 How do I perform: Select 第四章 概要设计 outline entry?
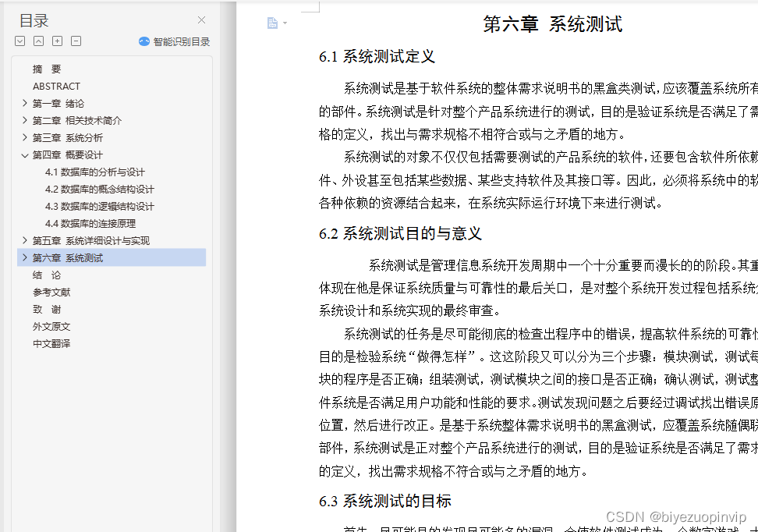coord(68,154)
